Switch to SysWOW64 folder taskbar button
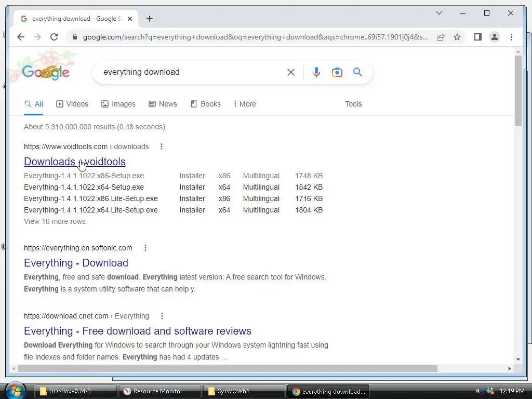This screenshot has width=532, height=399. [x=244, y=391]
